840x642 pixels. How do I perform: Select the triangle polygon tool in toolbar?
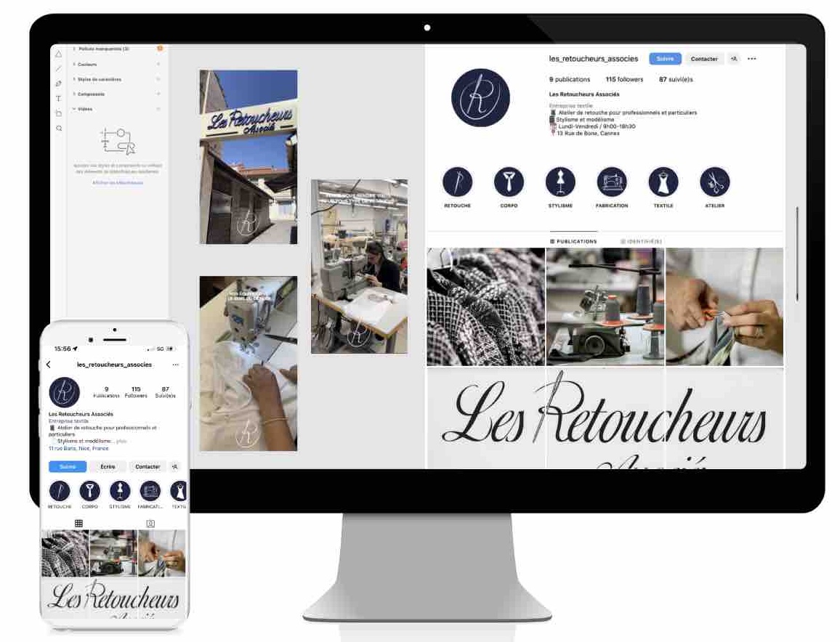point(59,54)
